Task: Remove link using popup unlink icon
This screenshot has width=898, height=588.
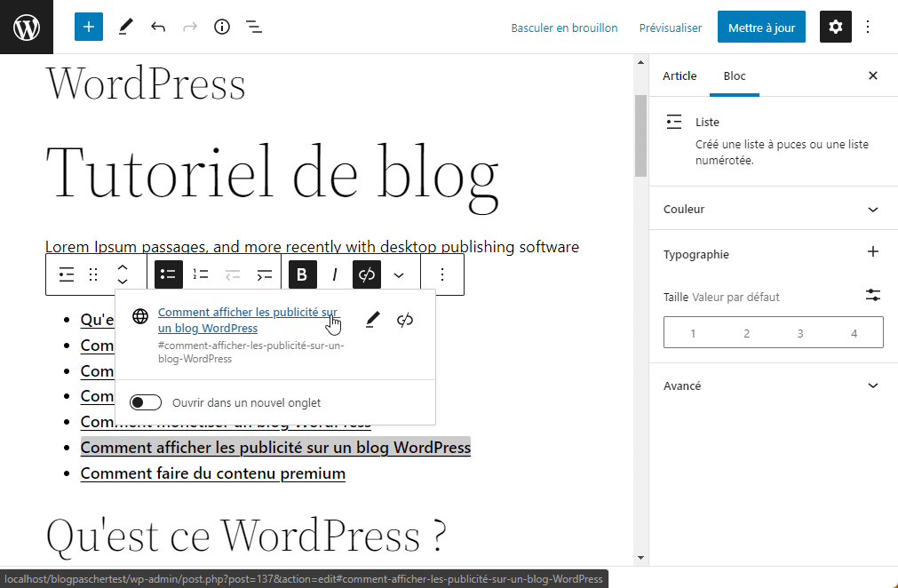Action: (x=405, y=320)
